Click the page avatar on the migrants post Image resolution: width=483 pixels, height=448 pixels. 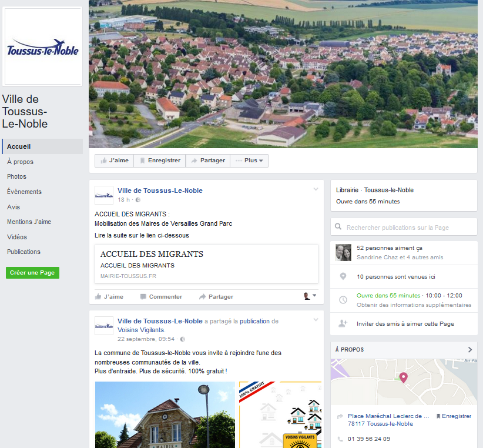click(104, 195)
